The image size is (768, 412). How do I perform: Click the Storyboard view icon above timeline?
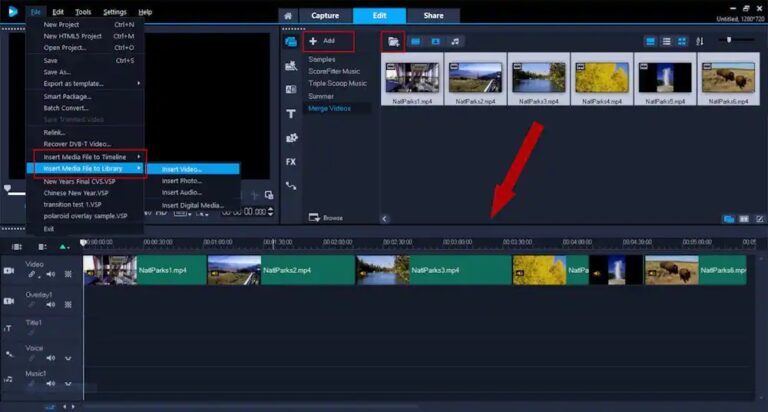(x=17, y=246)
